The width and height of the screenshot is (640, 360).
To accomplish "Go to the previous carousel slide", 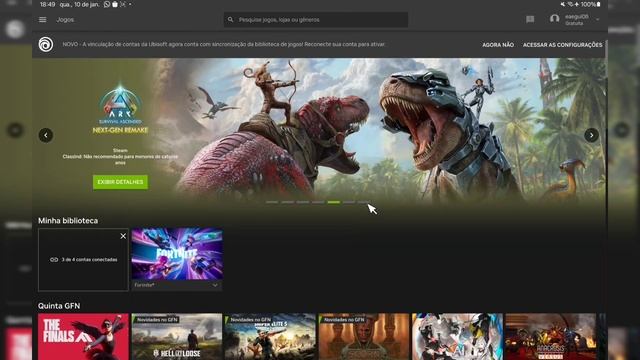I will [x=46, y=135].
